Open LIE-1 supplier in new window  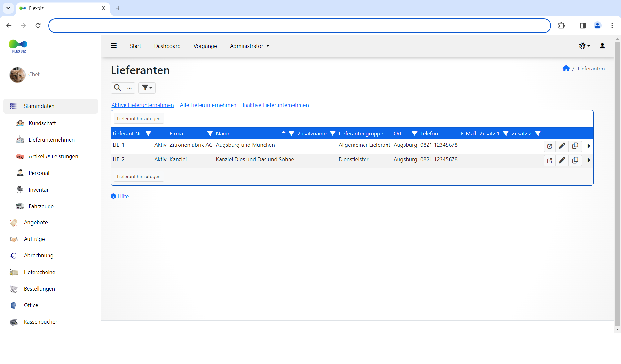(550, 146)
